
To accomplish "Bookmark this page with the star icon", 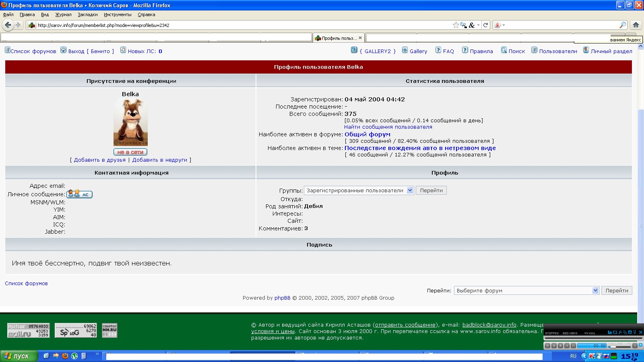I will pos(456,25).
